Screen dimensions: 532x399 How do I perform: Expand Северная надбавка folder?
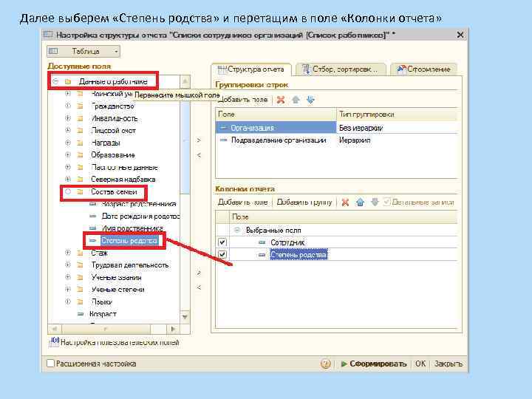tap(68, 179)
